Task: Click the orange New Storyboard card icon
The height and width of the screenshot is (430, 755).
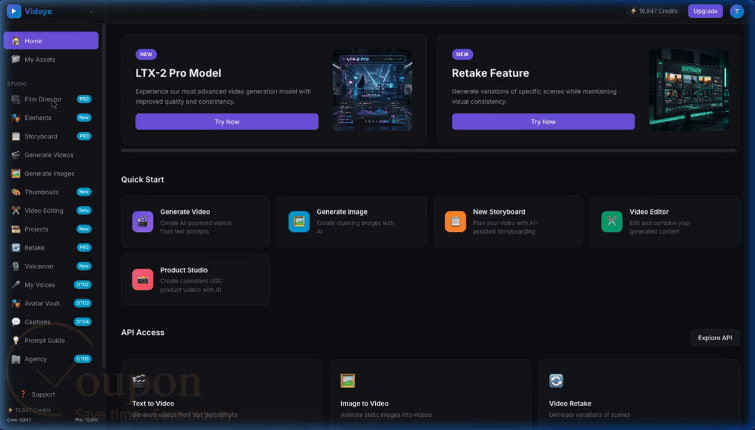Action: (x=456, y=222)
